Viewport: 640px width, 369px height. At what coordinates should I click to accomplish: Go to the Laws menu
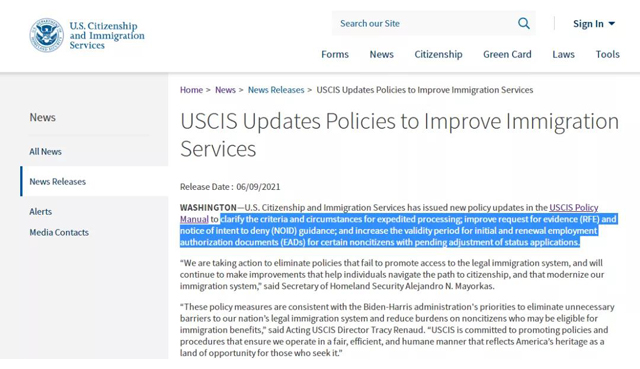coord(563,54)
